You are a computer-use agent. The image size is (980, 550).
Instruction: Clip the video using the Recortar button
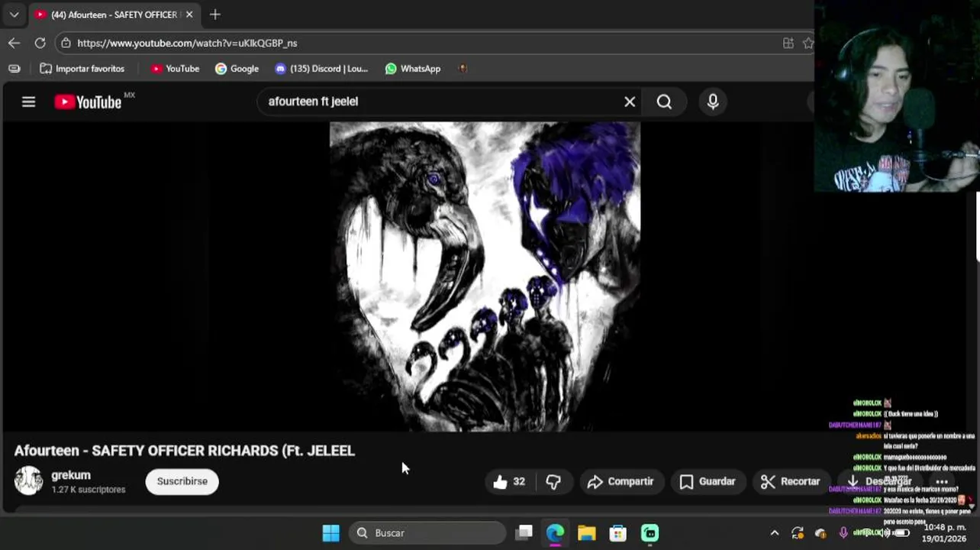790,481
